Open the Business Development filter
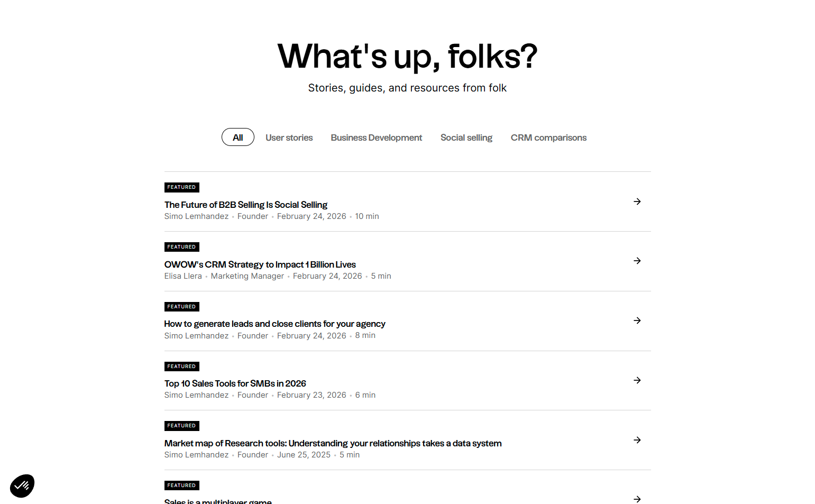The height and width of the screenshot is (504, 815). pos(376,138)
